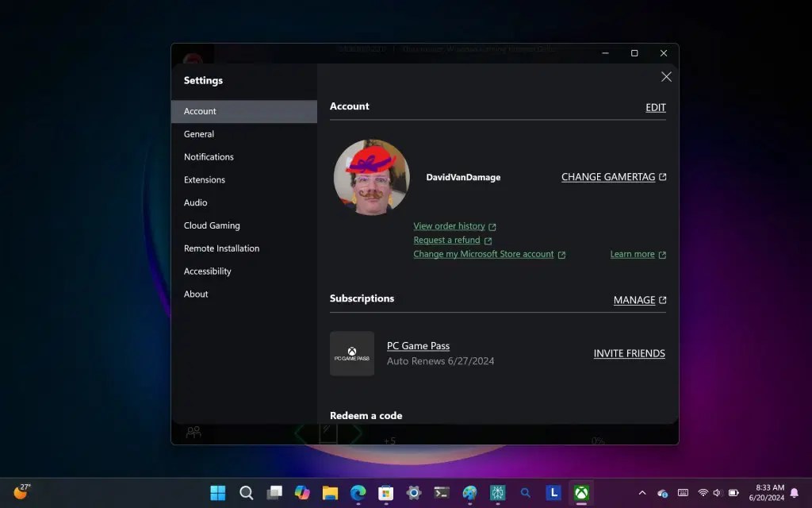Open the touch keyboard from the system tray
812x508 pixels.
click(682, 493)
